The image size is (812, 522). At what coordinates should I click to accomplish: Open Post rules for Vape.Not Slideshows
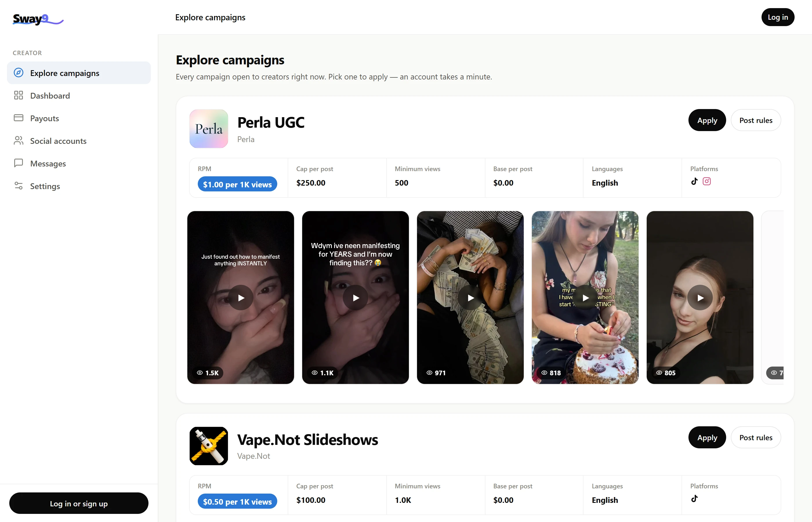tap(756, 438)
